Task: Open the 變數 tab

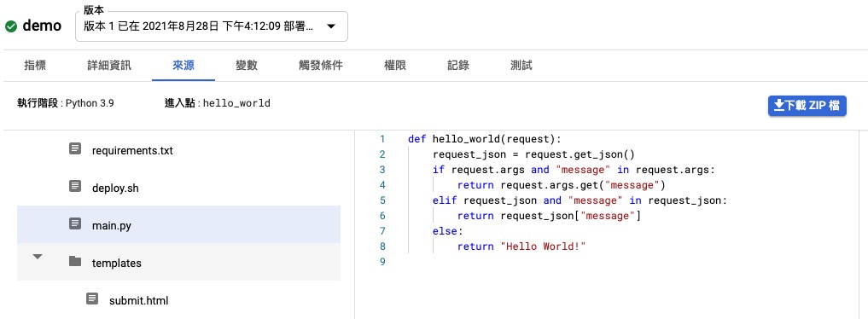Action: coord(247,65)
